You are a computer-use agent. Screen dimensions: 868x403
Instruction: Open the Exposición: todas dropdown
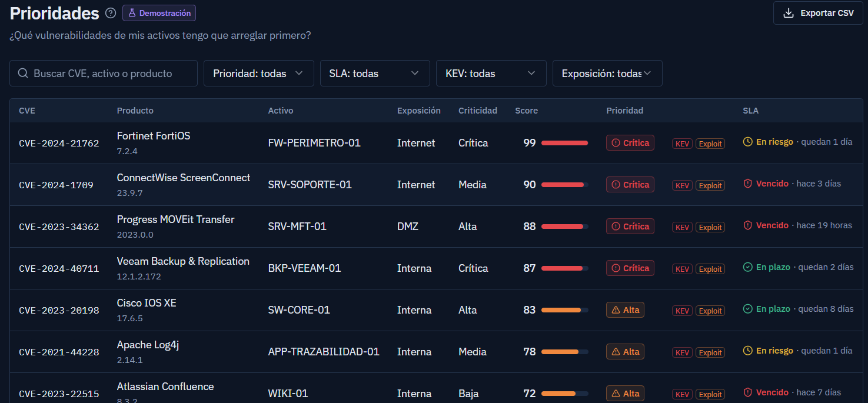(607, 74)
